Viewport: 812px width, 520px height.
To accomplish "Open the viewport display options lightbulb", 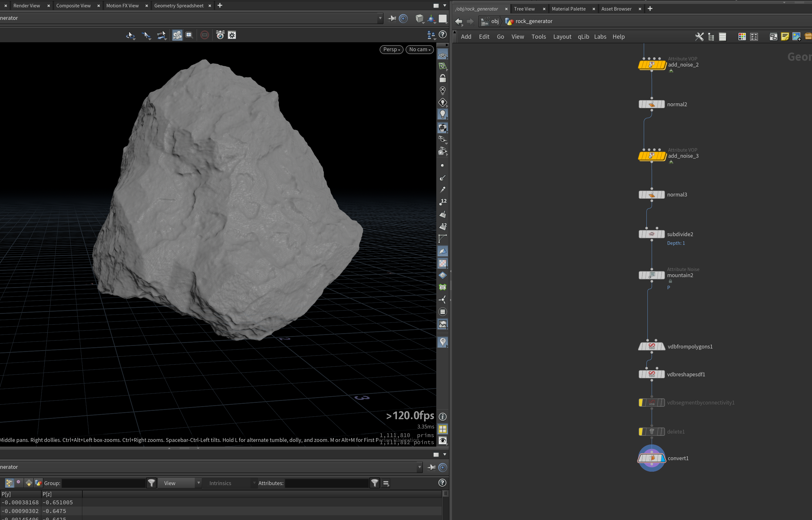I will 443,115.
